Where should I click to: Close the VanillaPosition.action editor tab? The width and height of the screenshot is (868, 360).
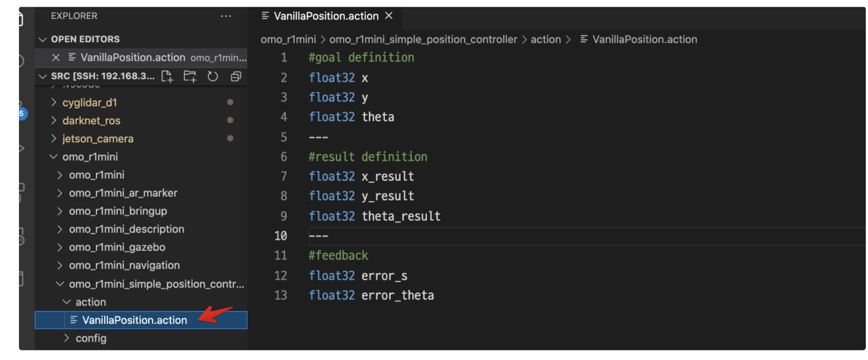click(x=389, y=16)
